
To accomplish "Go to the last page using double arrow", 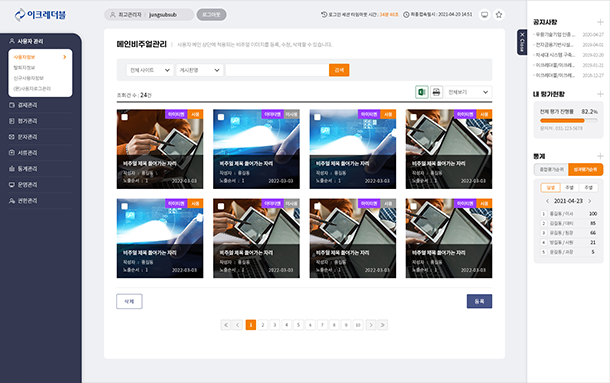I will [x=383, y=325].
